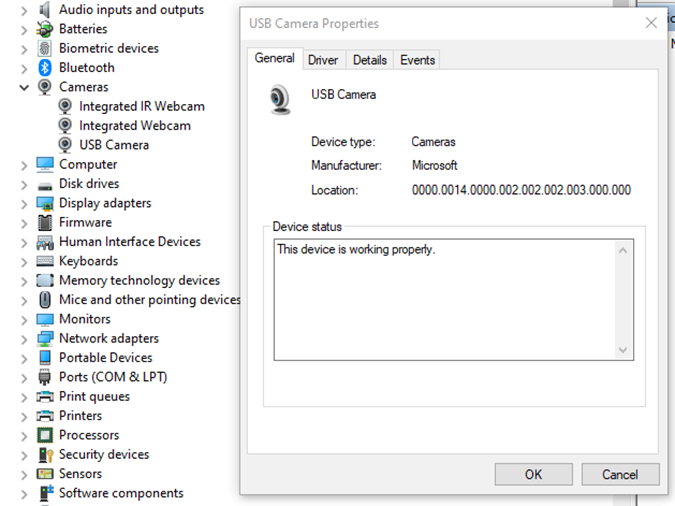Click the Software components icon
This screenshot has height=506, width=675.
46,493
